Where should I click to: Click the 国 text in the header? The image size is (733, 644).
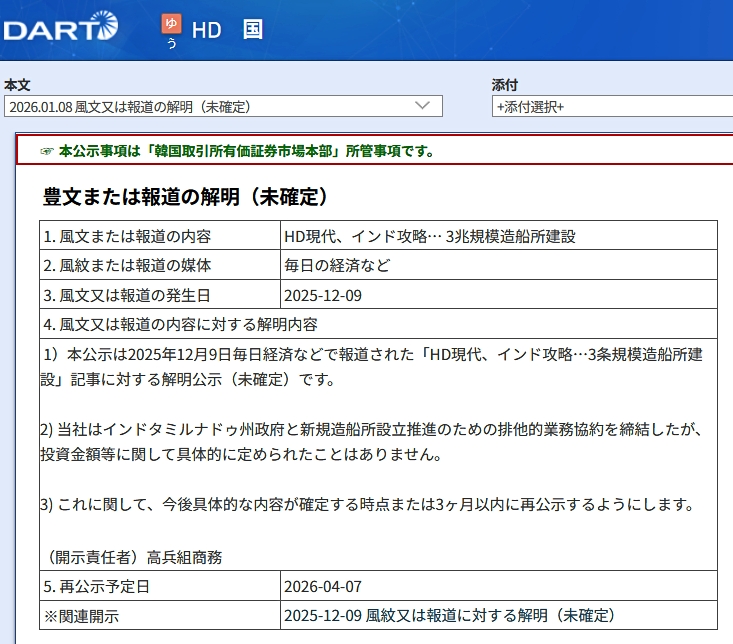click(x=252, y=29)
